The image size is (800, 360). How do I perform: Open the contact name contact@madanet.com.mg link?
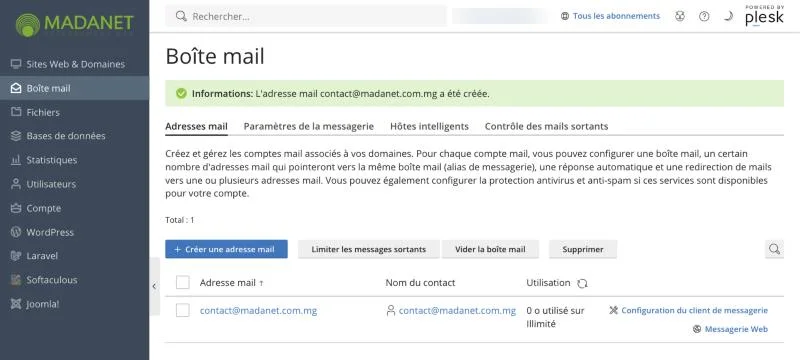click(457, 311)
